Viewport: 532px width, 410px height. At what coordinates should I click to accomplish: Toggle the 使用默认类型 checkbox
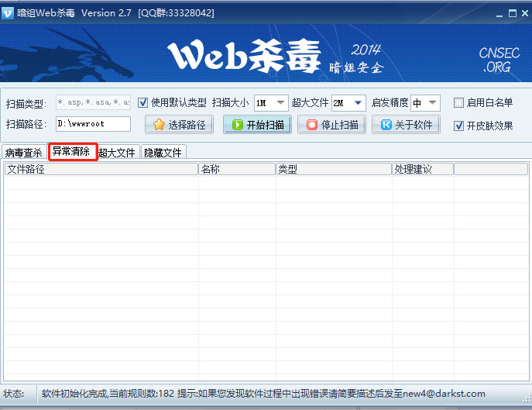(142, 102)
